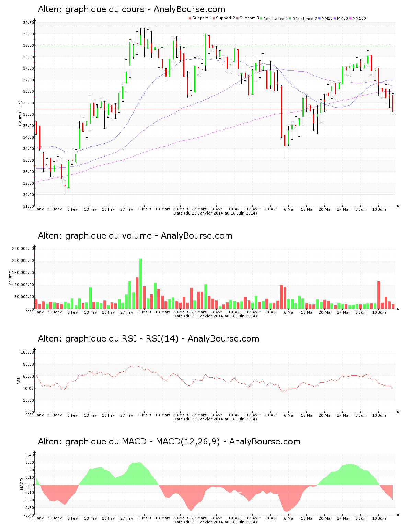This screenshot has width=412, height=532.
Task: Click the MM100 legend label
Action: tap(359, 18)
